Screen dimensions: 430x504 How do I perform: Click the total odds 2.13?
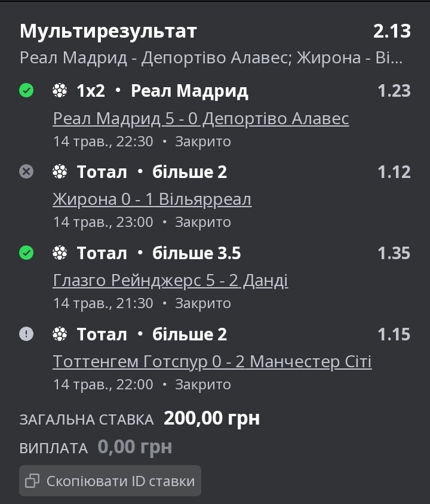[392, 31]
